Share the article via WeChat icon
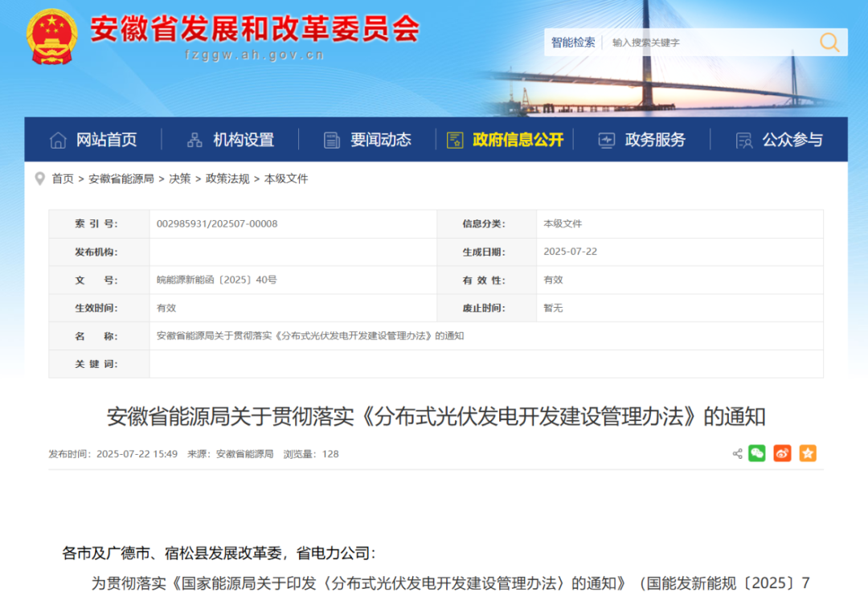 756,453
